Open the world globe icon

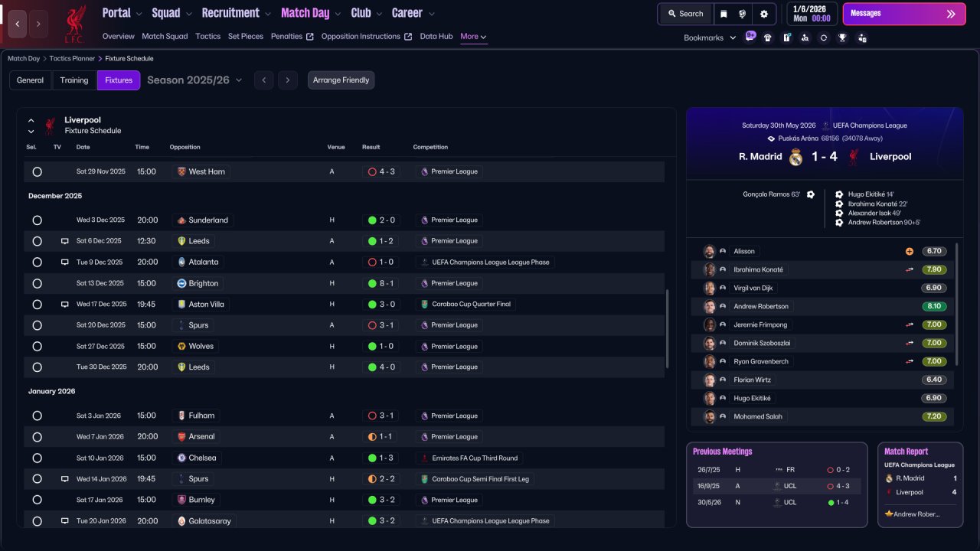(x=743, y=14)
